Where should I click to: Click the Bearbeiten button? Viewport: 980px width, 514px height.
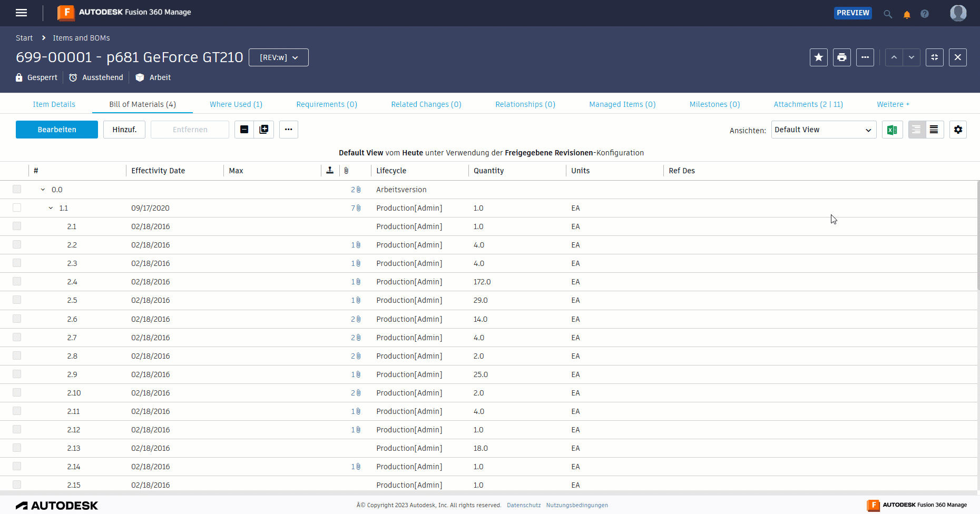[56, 129]
